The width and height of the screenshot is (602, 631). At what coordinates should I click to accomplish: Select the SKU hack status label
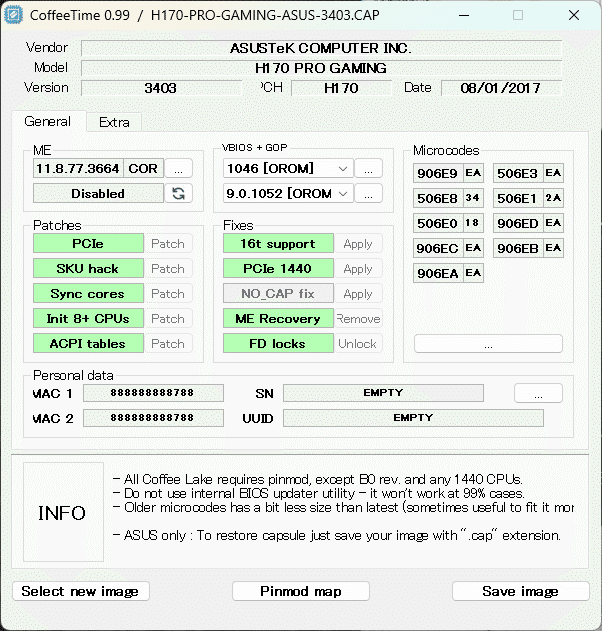pyautogui.click(x=88, y=268)
